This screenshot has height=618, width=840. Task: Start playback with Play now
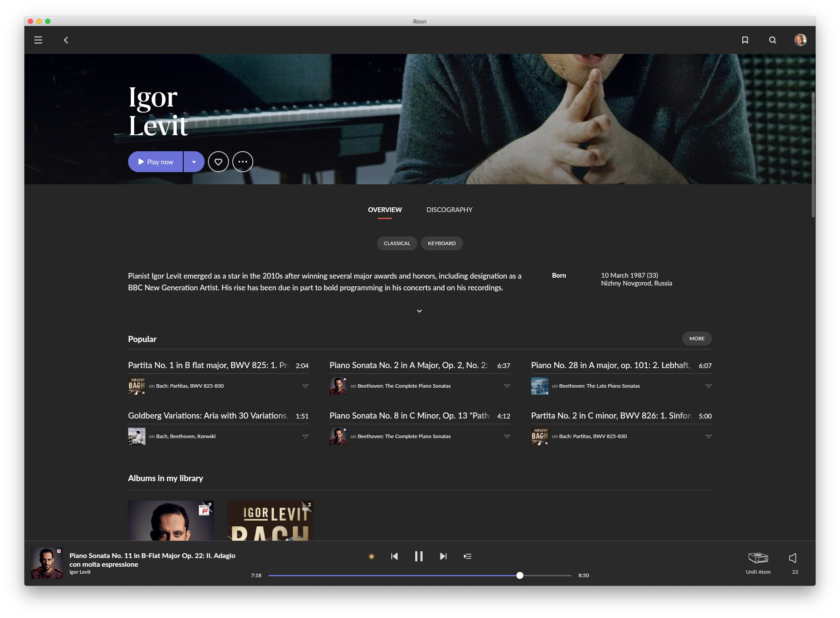pos(155,162)
